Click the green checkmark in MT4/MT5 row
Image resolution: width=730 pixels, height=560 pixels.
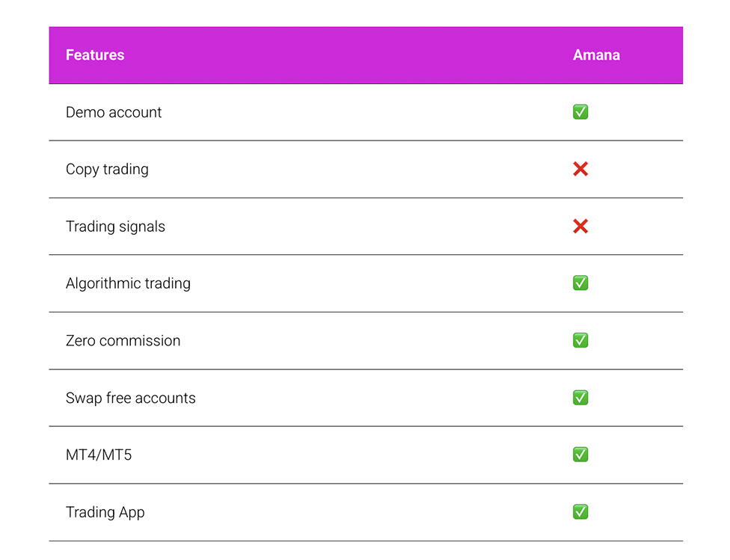pos(580,455)
